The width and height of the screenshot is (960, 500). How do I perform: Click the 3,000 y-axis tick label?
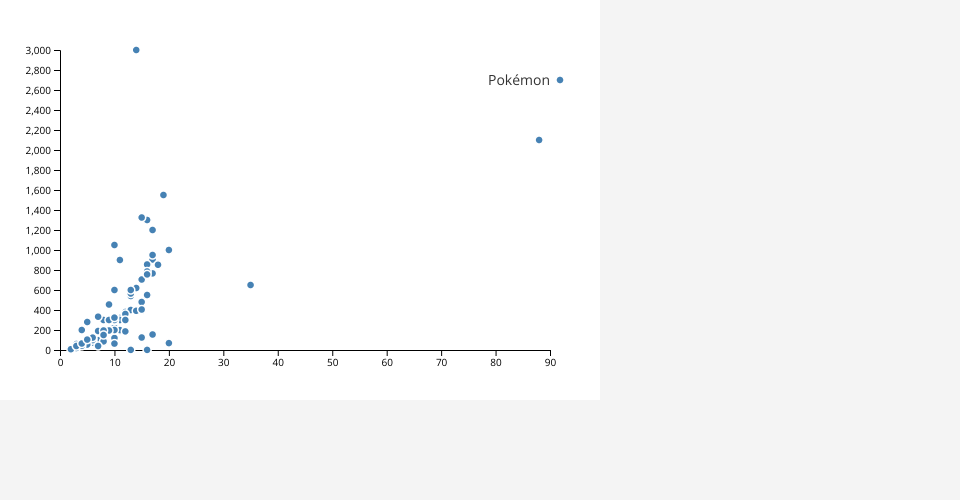pos(38,50)
